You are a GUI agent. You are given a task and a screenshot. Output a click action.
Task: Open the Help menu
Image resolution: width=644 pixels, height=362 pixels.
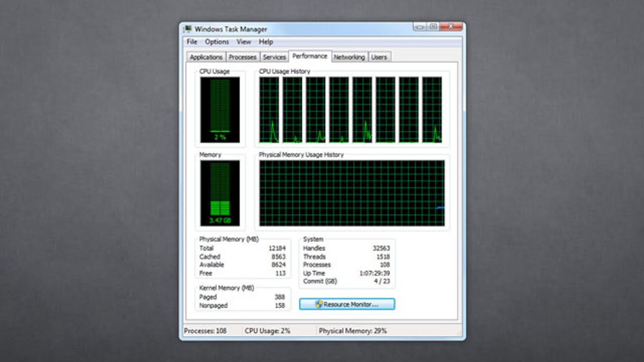(x=266, y=42)
